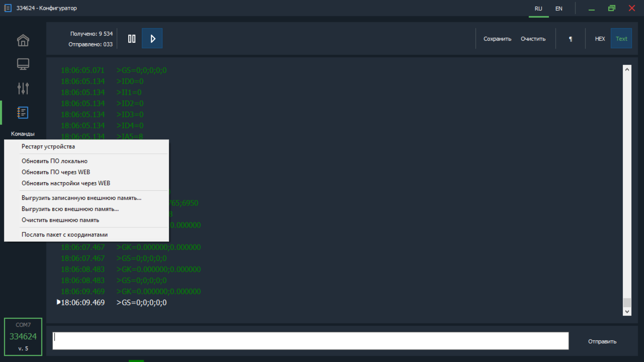Click 'Очистить' button to clear log
Viewport: 644px width, 362px height.
tap(533, 39)
